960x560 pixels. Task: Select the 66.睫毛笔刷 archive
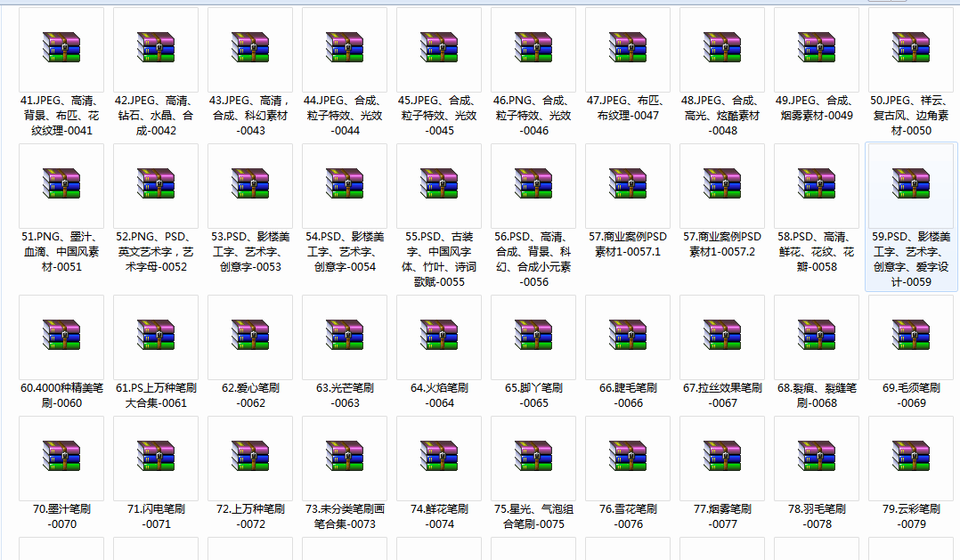tap(627, 338)
